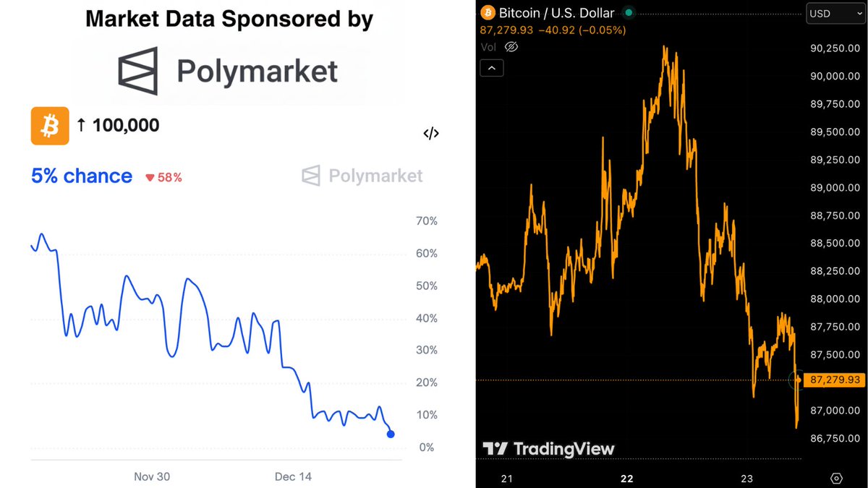This screenshot has height=488, width=868.
Task: Click the Nov 30 date label
Action: (152, 477)
